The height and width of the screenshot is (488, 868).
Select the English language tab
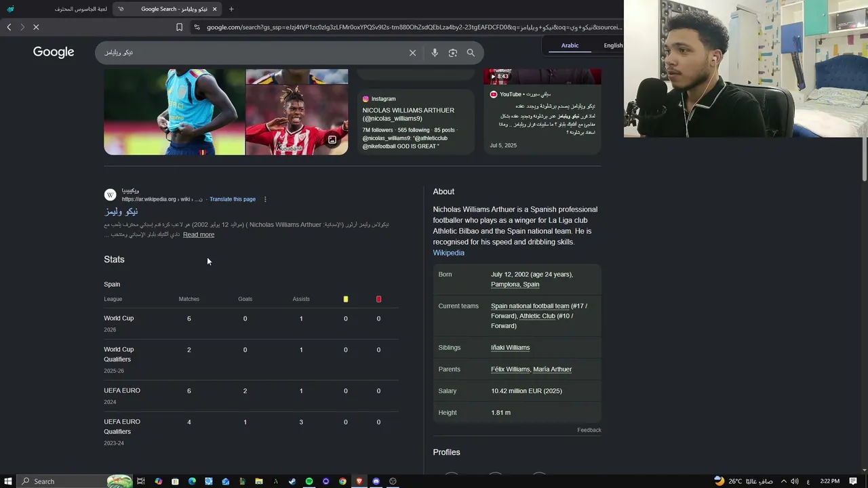pyautogui.click(x=613, y=45)
